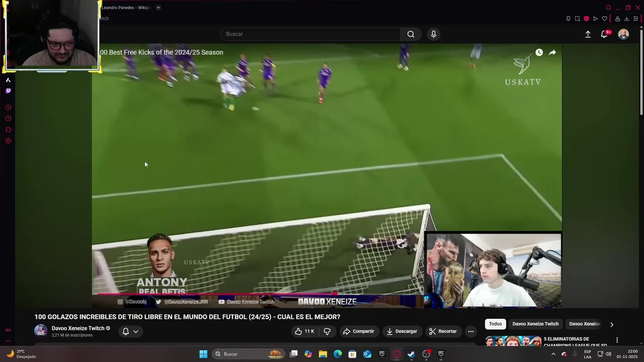644x362 pixels.
Task: Open OBS Studio from taskbar
Action: 426,354
